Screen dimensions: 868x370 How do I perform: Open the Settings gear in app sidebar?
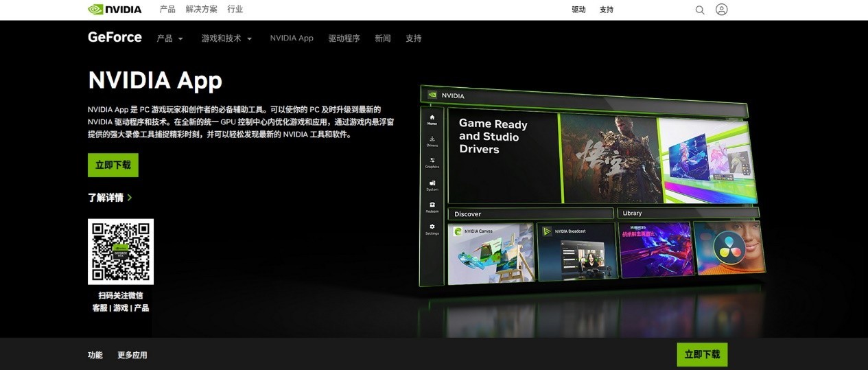click(x=432, y=229)
